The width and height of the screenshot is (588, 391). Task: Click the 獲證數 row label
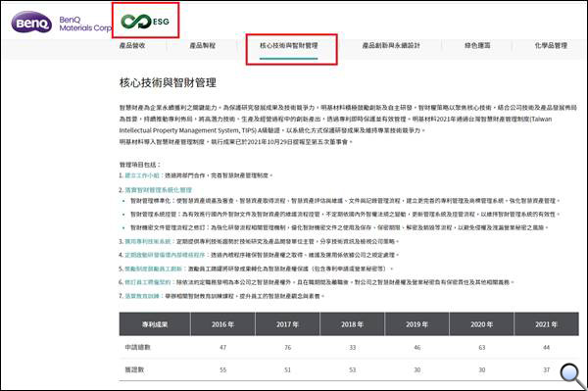click(x=134, y=369)
